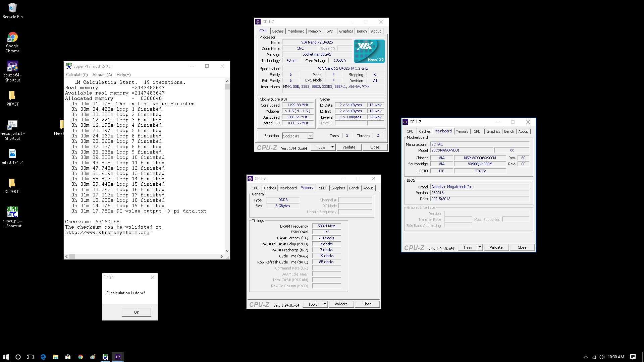644x362 pixels.
Task: Select the super_pi Shortcut desktop icon
Action: point(12,217)
